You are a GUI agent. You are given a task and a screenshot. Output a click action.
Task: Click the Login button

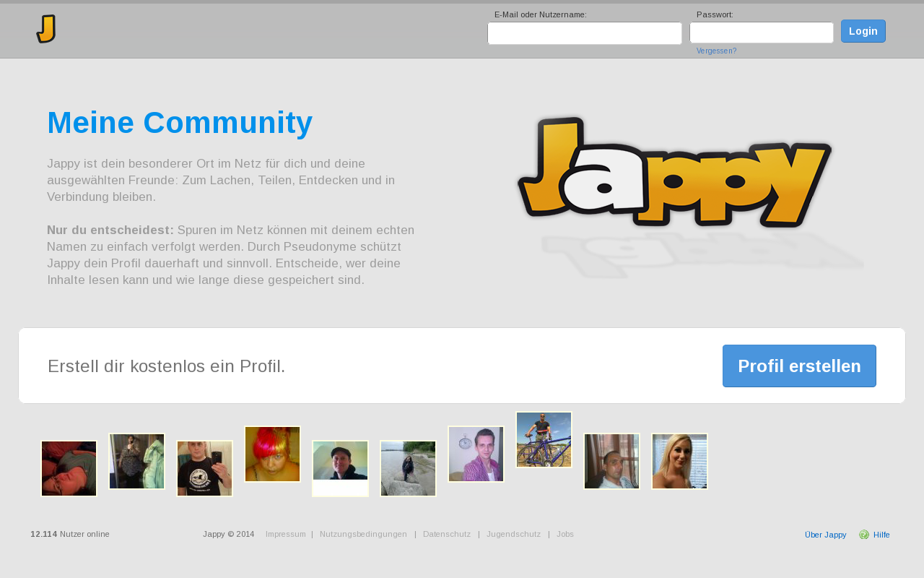[x=863, y=31]
